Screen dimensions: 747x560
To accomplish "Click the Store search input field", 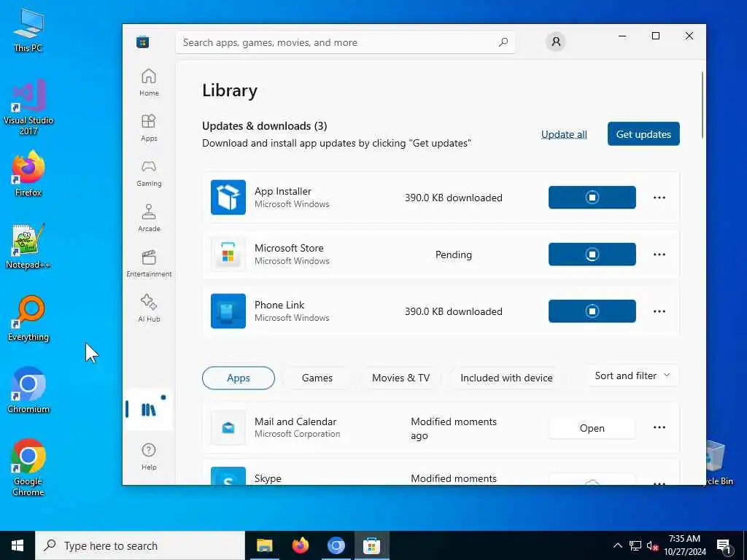I will coord(345,42).
